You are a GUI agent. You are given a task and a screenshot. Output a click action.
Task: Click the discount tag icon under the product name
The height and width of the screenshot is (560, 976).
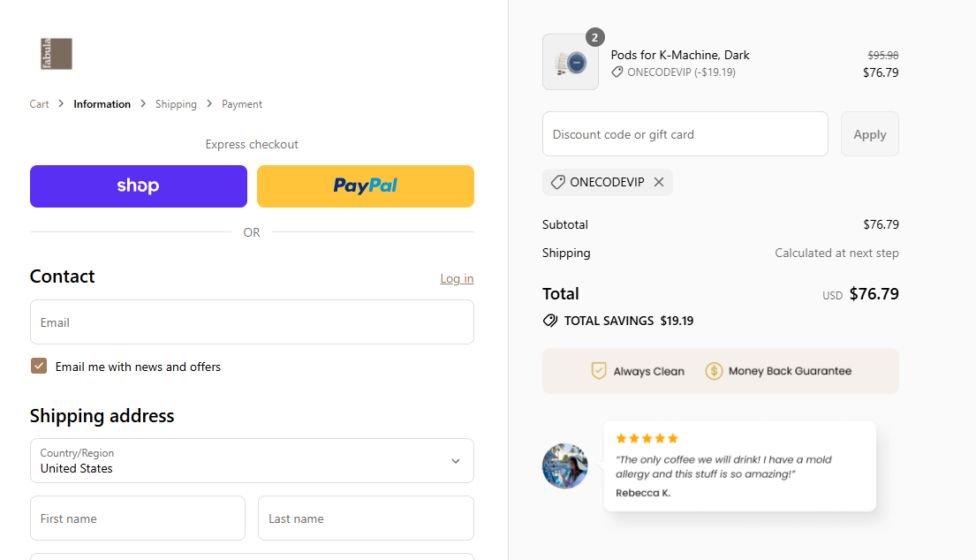coord(617,72)
